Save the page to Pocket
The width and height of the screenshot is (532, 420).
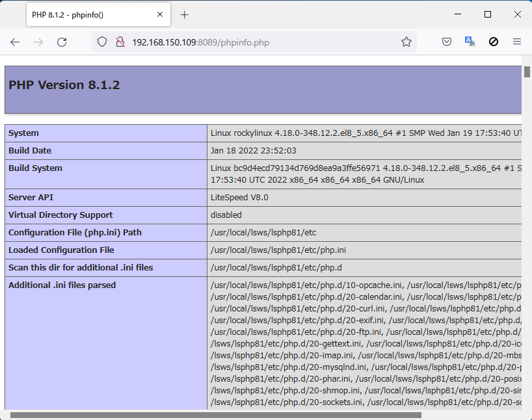[x=447, y=42]
